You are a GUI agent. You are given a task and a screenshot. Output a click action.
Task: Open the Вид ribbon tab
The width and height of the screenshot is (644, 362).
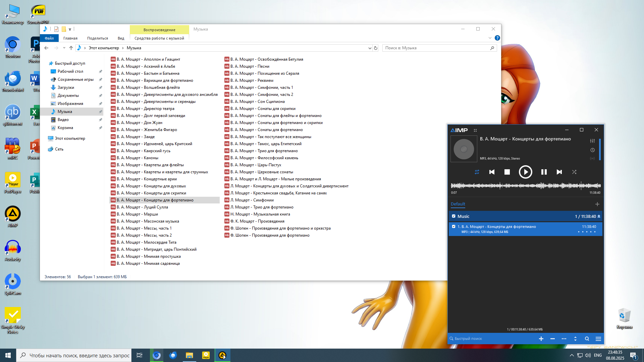(121, 38)
